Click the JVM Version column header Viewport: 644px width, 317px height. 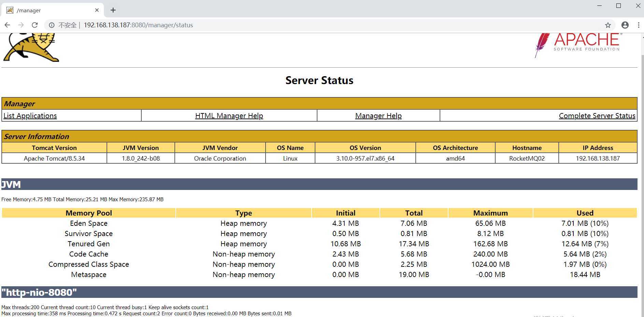pyautogui.click(x=141, y=148)
